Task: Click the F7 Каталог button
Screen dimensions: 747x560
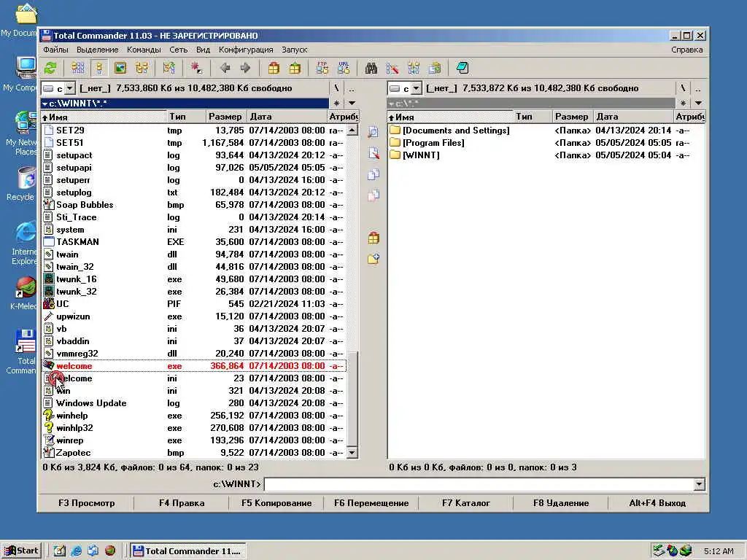Action: click(466, 503)
